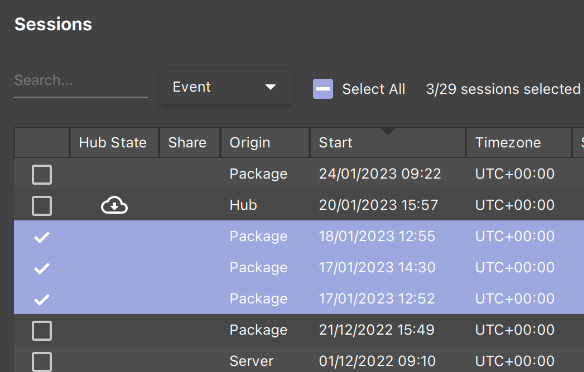
Task: Toggle the Select All indeterminate checkbox
Action: 323,89
